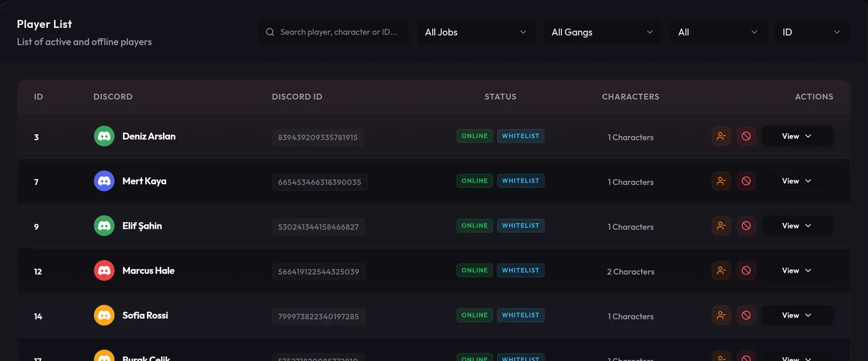Click the orange user icon for Elif Şahin
This screenshot has width=868, height=361.
tap(721, 226)
